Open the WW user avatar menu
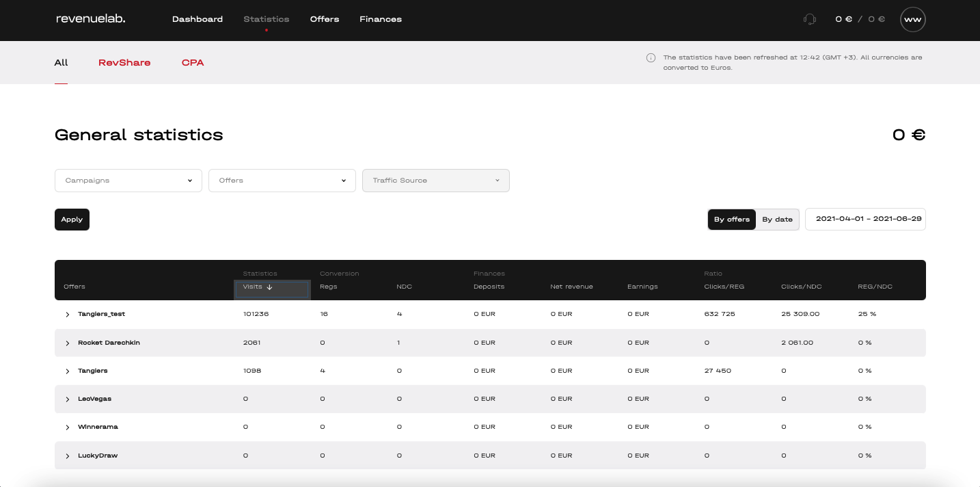Image resolution: width=980 pixels, height=487 pixels. click(912, 20)
